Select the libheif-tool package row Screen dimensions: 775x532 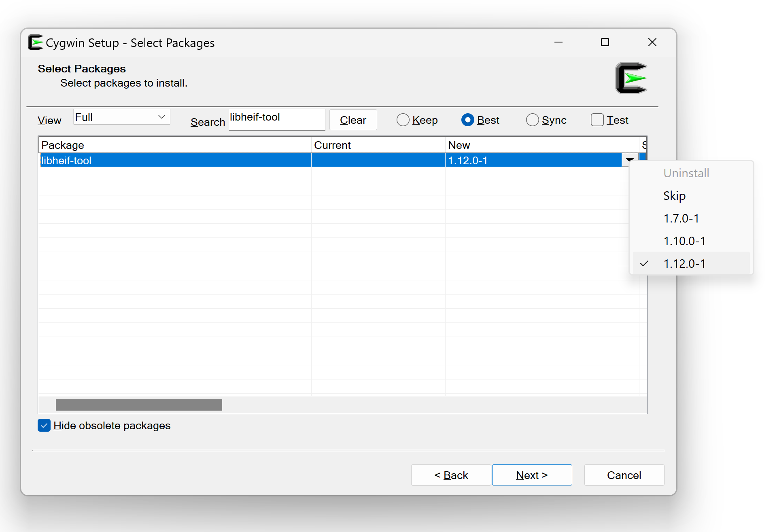click(x=342, y=160)
